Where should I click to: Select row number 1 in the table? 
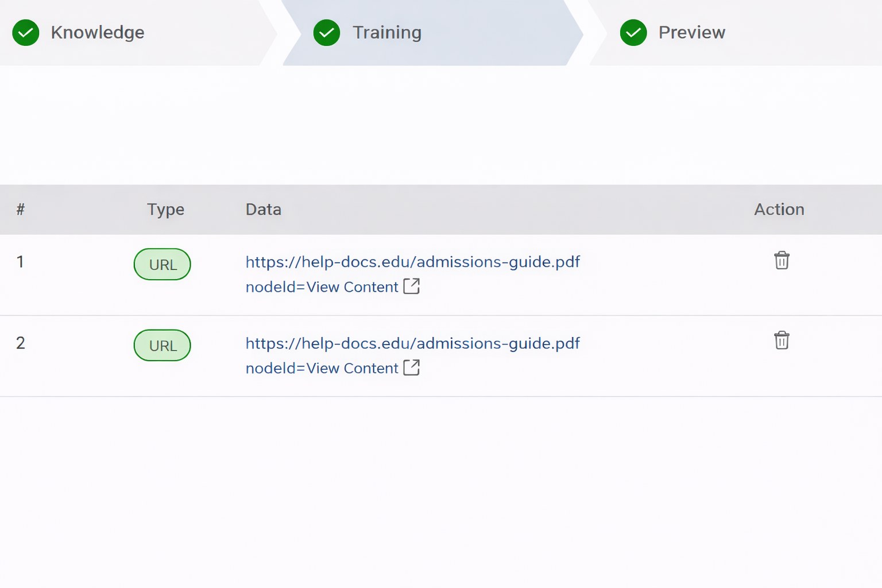[21, 262]
